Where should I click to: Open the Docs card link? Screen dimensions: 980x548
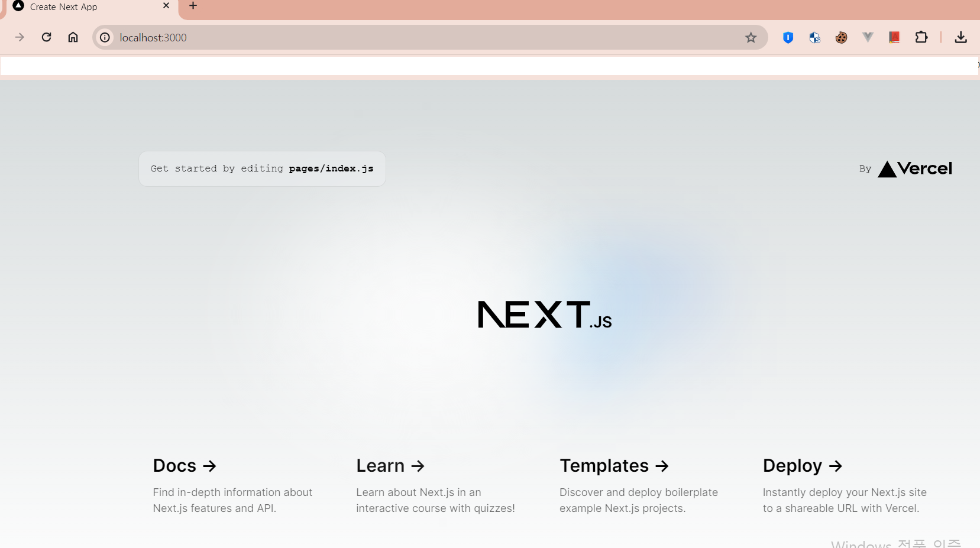[232, 485]
